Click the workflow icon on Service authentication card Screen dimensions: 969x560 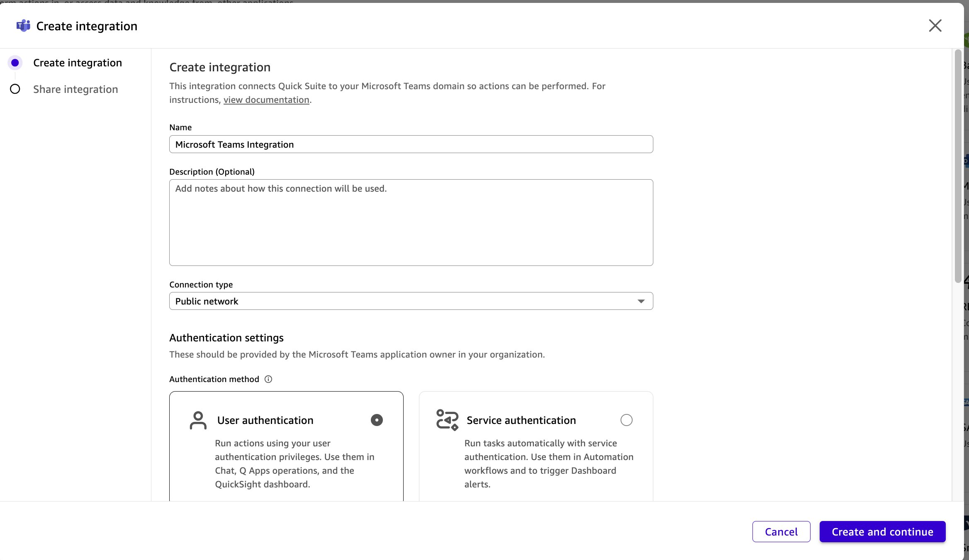[x=447, y=420]
